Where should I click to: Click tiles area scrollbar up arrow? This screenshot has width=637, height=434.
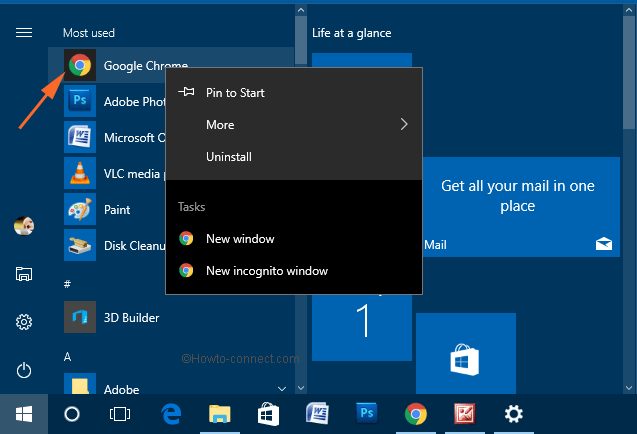point(629,10)
